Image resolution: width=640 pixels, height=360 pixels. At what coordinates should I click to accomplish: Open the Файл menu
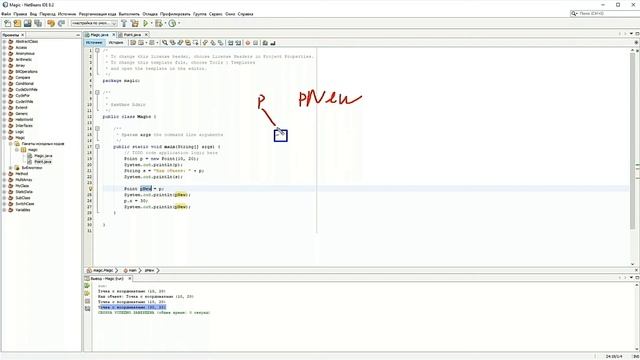[x=6, y=14]
